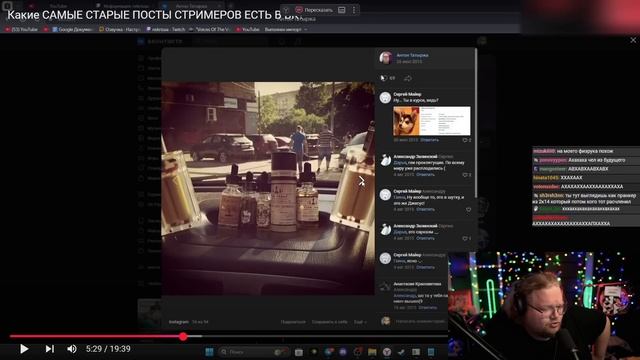Close the photo viewer with X
640x360 pixels.
point(633,40)
